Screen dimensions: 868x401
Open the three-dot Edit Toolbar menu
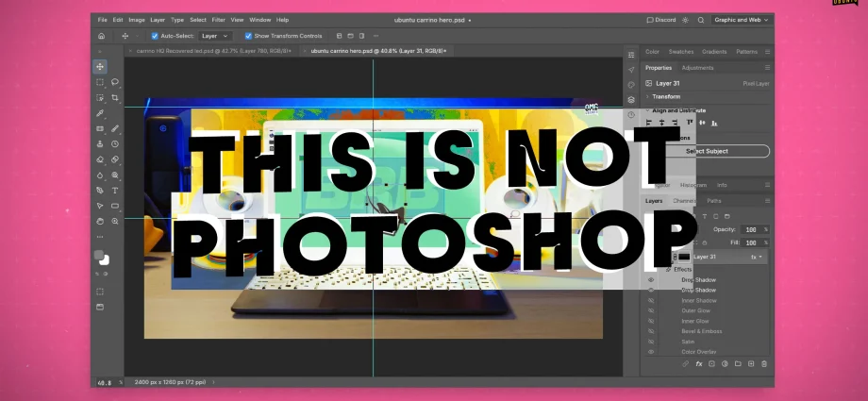[x=100, y=237]
